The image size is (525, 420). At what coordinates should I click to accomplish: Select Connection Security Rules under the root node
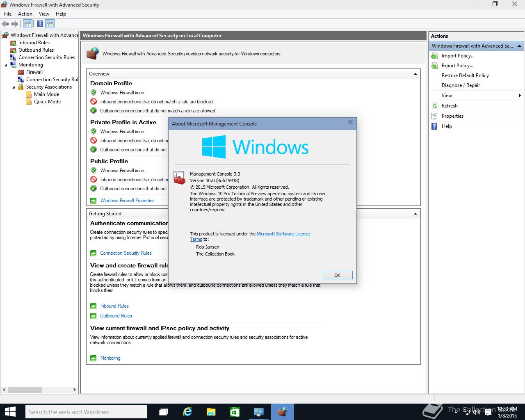47,57
